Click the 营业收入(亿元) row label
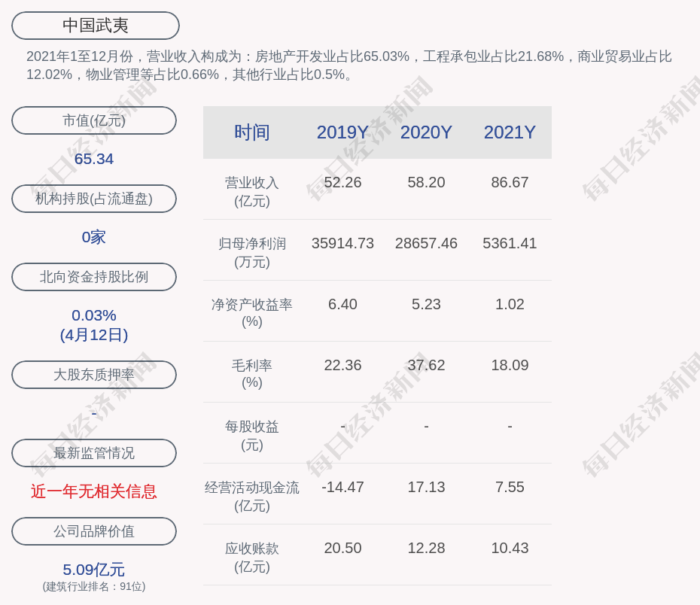The image size is (700, 605). tap(252, 192)
